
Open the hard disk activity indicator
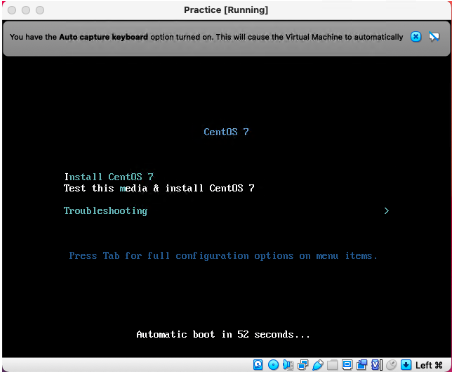pos(258,365)
